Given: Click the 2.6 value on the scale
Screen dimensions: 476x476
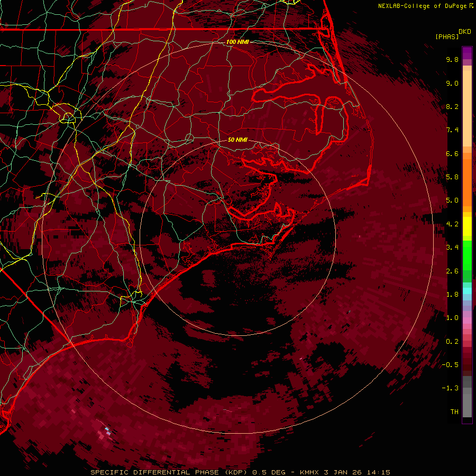Looking at the screenshot, I should (x=452, y=271).
